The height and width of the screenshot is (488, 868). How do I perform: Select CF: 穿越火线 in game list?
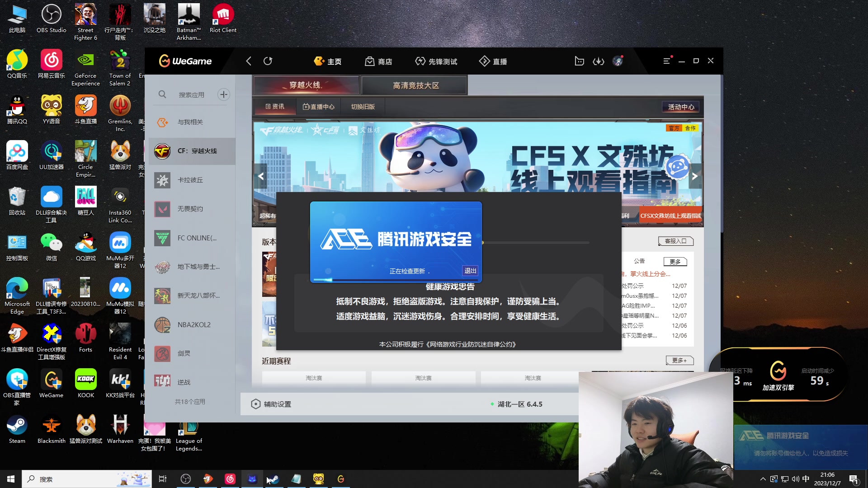pos(192,151)
